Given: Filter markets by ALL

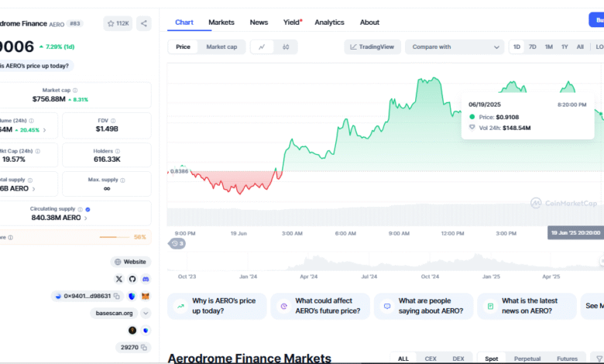Looking at the screenshot, I should [403, 359].
